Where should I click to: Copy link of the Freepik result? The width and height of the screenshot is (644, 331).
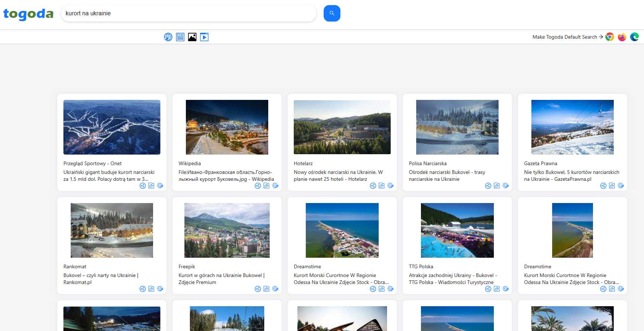click(266, 289)
